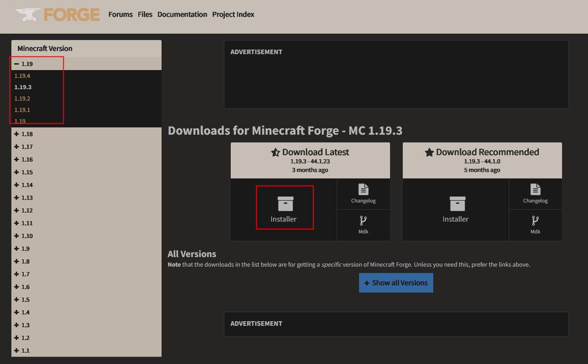Click the Downloads for Minecraft Forge heading
The width and height of the screenshot is (588, 364).
coord(285,131)
